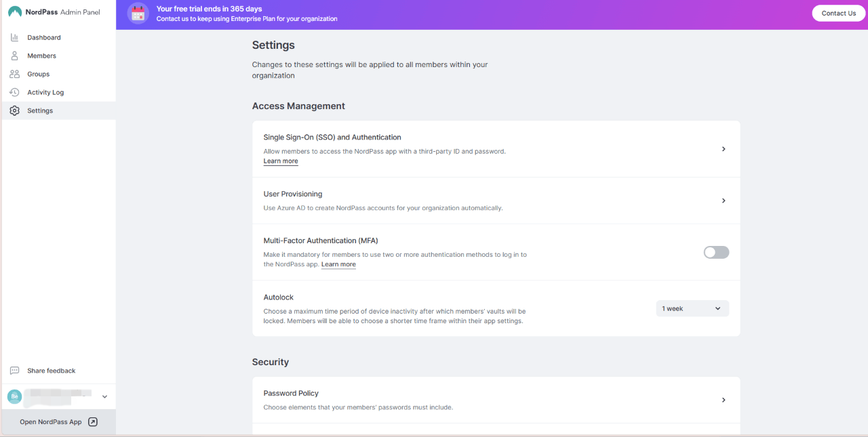Open the Settings tab in the sidebar
The height and width of the screenshot is (437, 868).
[40, 110]
